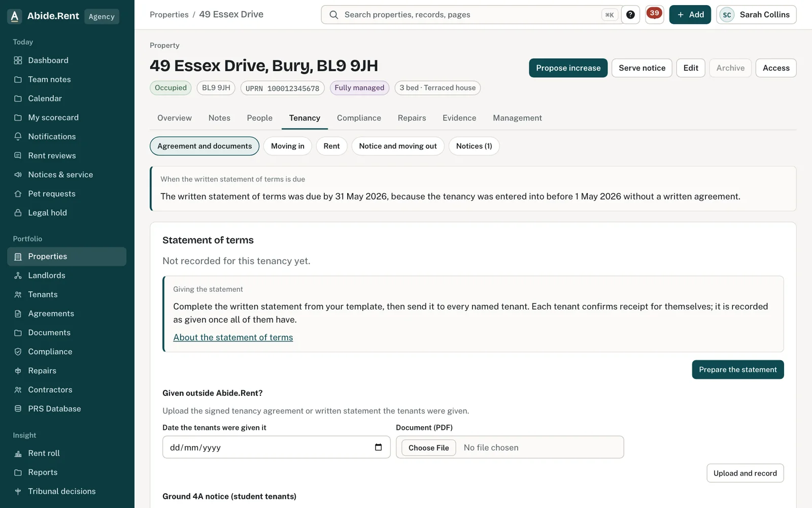
Task: Open the date picker calendar icon
Action: click(378, 447)
